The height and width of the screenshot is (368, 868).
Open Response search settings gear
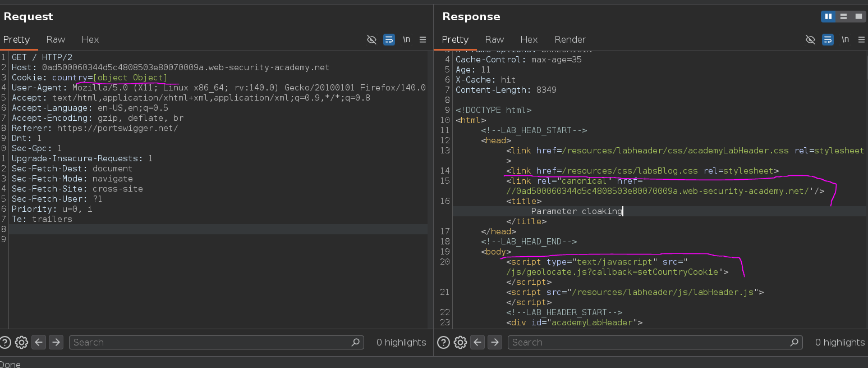pos(460,342)
